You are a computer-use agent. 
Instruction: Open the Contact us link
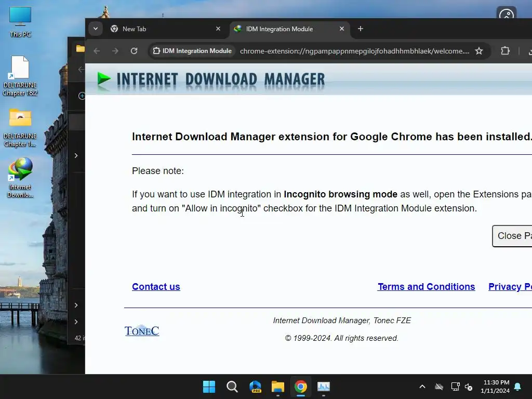[x=156, y=287]
